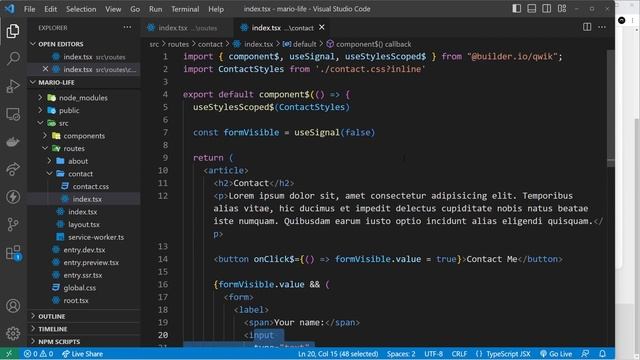Image resolution: width=640 pixels, height=360 pixels.
Task: Open the Docker view in activity bar
Action: click(x=13, y=142)
